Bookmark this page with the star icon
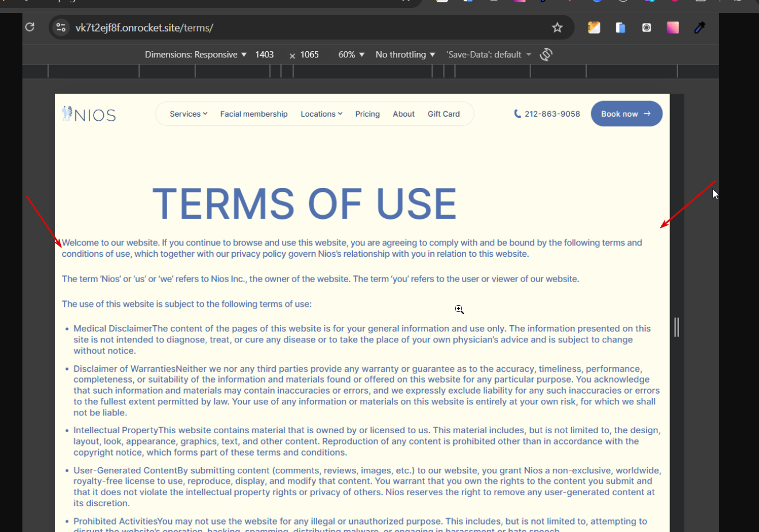759x532 pixels. coord(557,28)
